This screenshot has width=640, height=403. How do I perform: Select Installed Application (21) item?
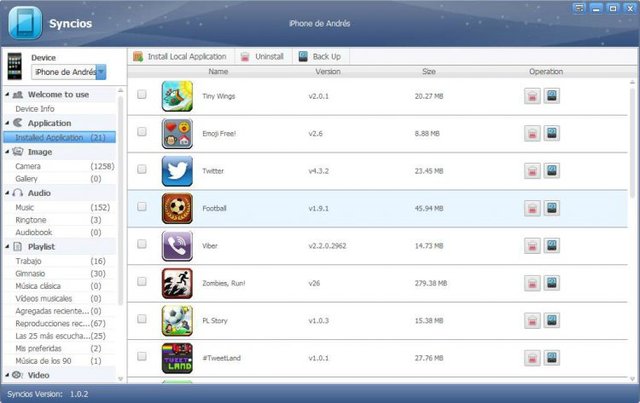pyautogui.click(x=60, y=138)
